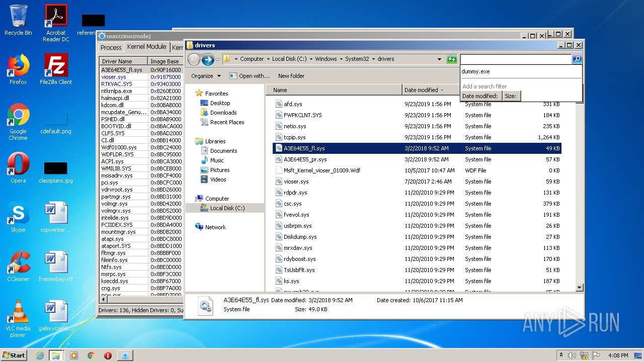Open copyenter Word document on desktop
The image size is (644, 362).
(x=56, y=217)
